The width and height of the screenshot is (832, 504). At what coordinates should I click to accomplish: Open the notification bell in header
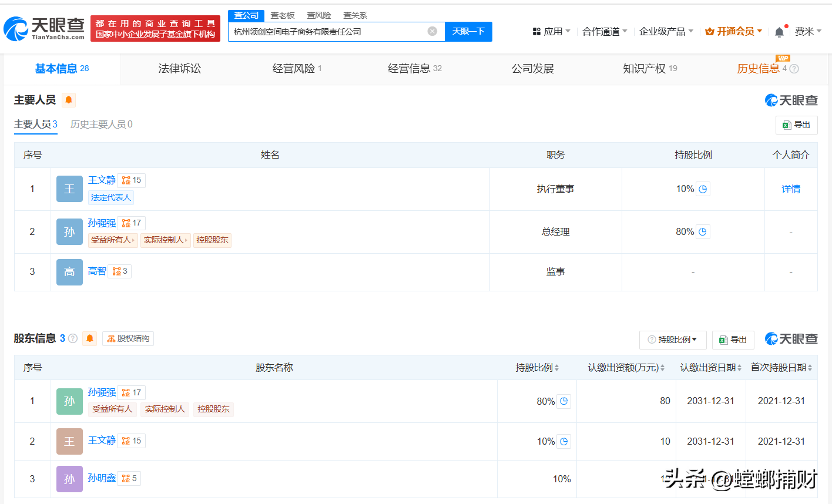click(779, 32)
